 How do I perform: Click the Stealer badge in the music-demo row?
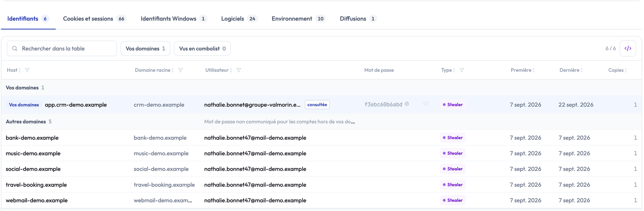coord(453,153)
